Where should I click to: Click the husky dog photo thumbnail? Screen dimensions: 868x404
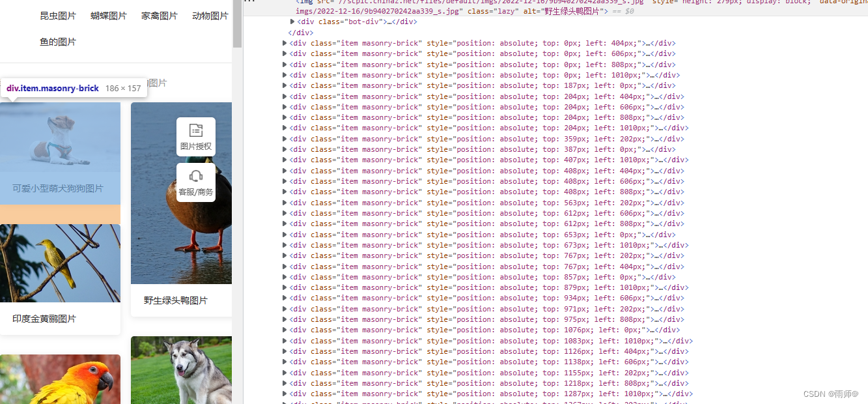(180, 370)
